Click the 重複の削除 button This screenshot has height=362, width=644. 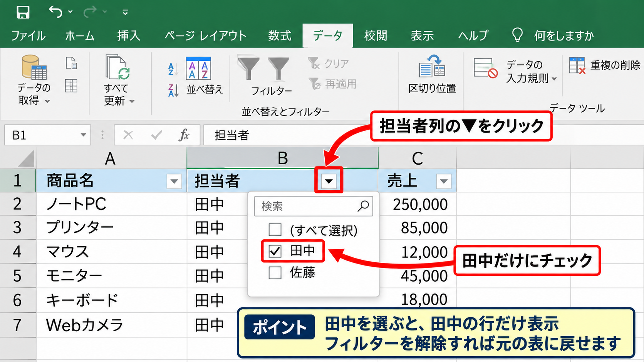pos(605,65)
